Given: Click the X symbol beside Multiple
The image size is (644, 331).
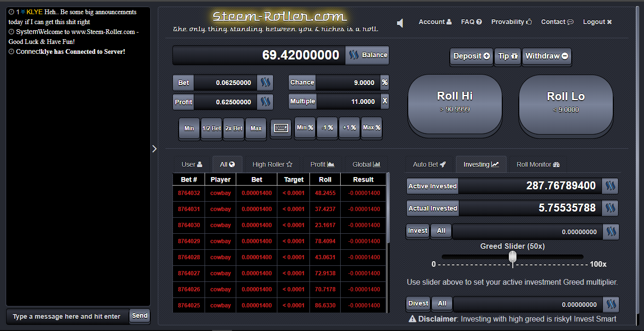Looking at the screenshot, I should tap(385, 101).
